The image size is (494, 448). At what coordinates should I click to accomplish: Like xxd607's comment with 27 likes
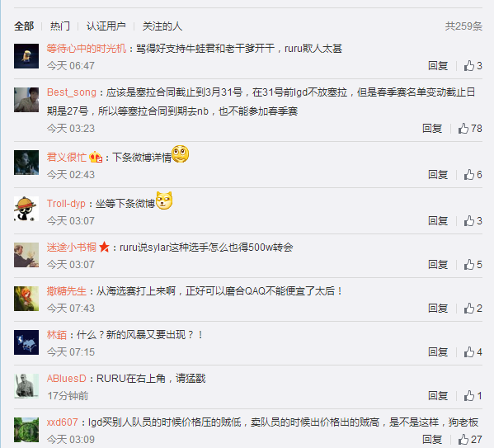[470, 439]
